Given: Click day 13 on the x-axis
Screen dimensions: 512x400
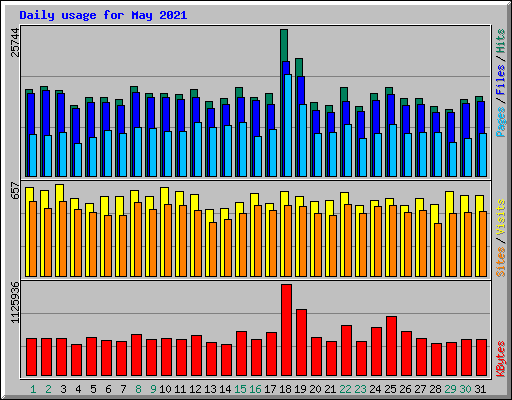Looking at the screenshot, I should 210,389.
